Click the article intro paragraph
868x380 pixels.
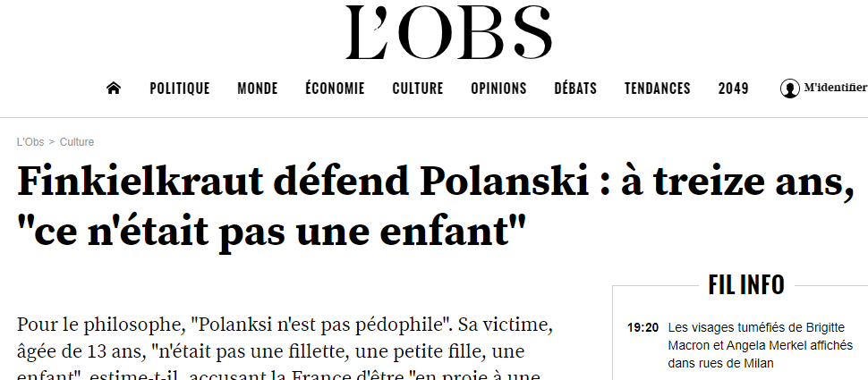285,348
